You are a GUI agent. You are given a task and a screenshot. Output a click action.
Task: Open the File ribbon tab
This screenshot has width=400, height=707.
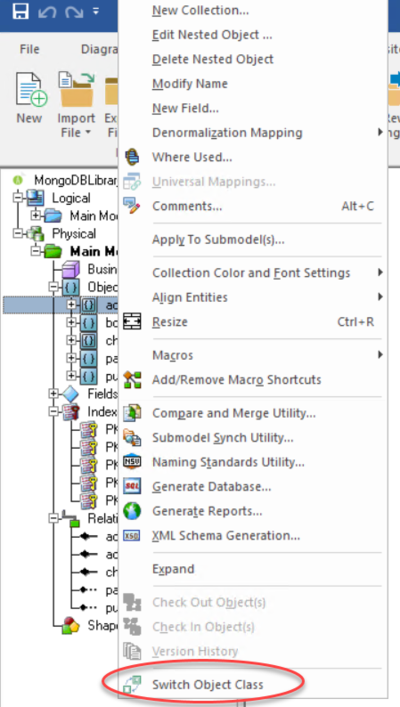click(x=29, y=49)
